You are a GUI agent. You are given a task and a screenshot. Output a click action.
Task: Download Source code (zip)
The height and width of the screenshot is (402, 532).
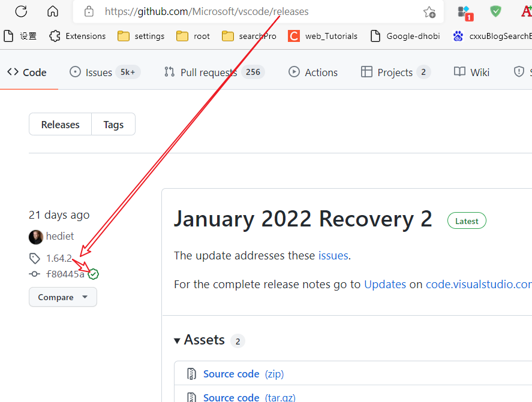[244, 374]
